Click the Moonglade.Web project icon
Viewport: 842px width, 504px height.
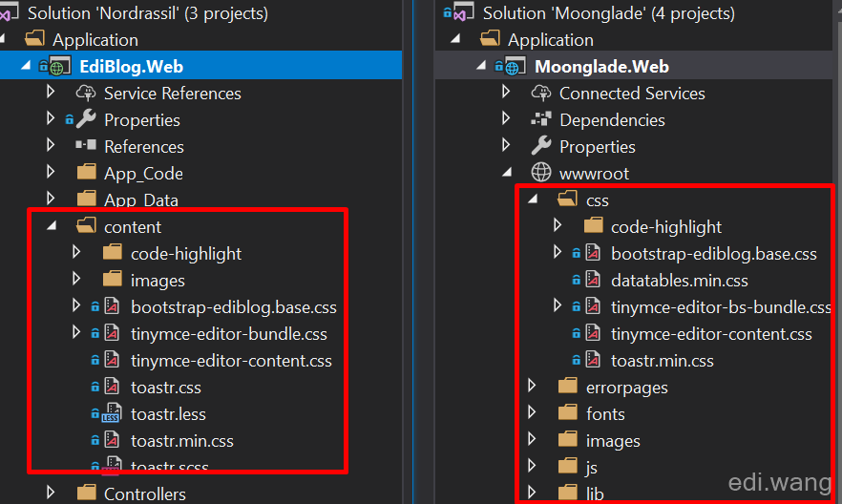[x=515, y=66]
